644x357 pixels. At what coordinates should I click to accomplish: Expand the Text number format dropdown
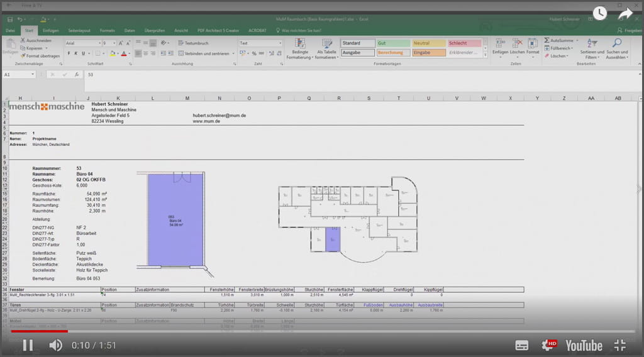(280, 43)
